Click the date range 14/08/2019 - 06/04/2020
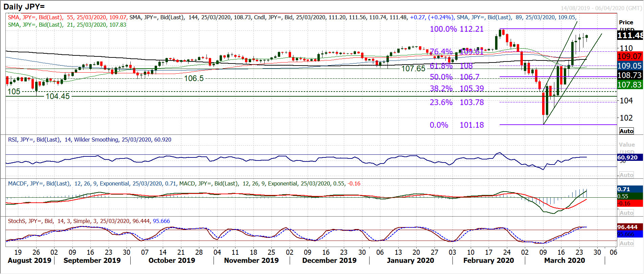This screenshot has width=644, height=274. pyautogui.click(x=601, y=8)
